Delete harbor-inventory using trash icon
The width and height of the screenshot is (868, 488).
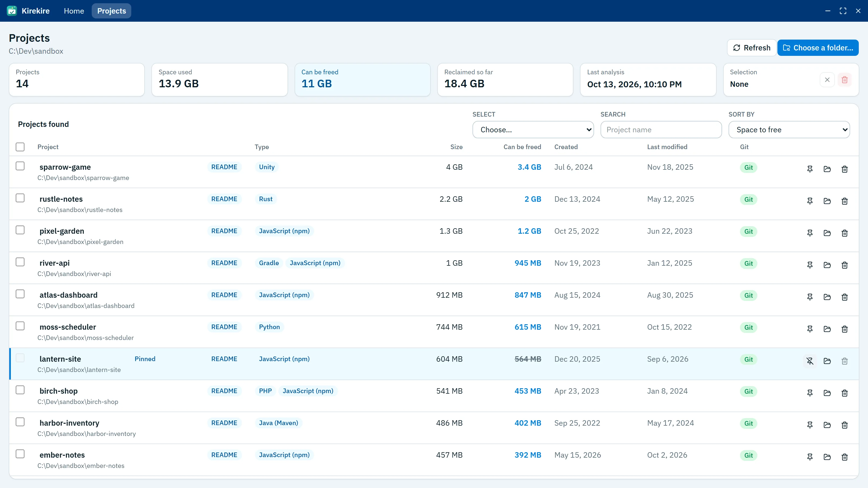pos(844,425)
